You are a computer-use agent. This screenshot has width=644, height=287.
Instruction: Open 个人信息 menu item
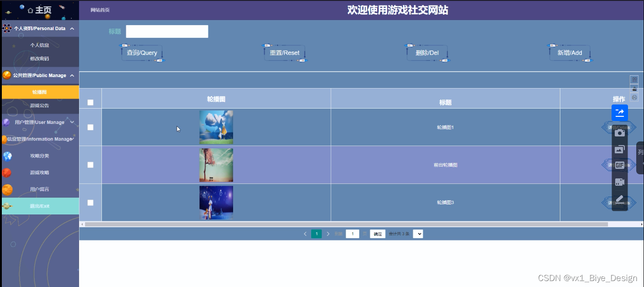40,45
